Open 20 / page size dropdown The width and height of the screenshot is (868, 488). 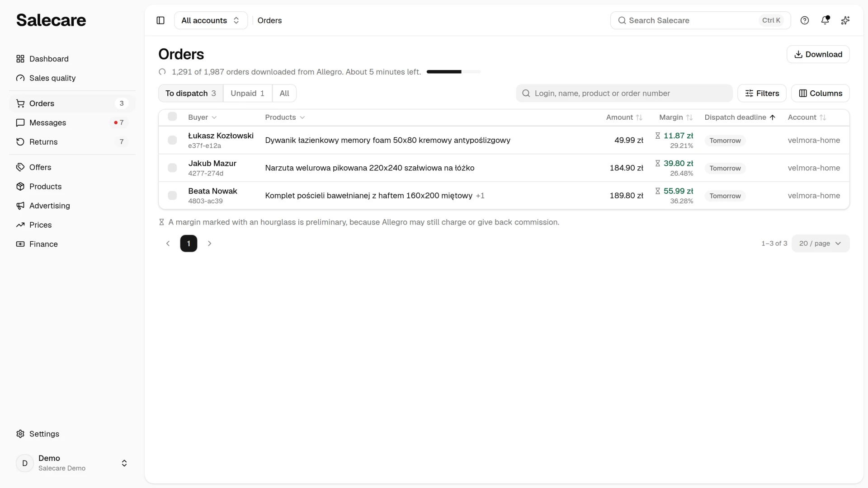tap(821, 244)
